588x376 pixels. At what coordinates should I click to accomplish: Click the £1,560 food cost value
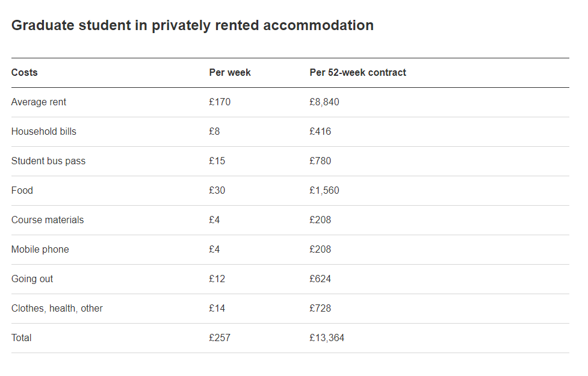(324, 191)
